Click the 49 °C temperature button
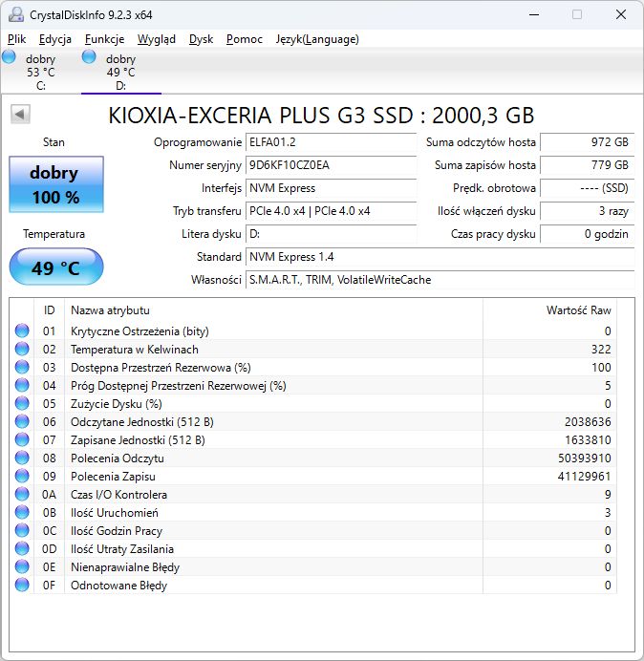This screenshot has width=644, height=661. (x=56, y=267)
